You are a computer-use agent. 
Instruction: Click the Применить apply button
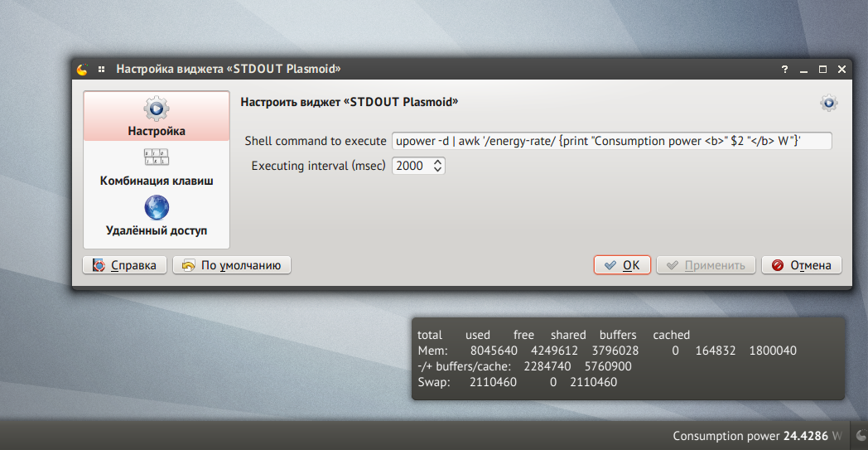click(x=706, y=265)
